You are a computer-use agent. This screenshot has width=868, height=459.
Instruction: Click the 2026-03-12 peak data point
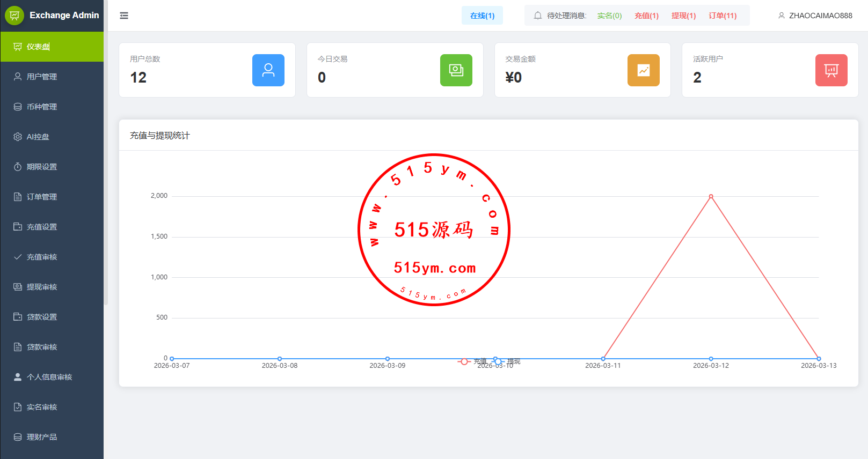[711, 196]
